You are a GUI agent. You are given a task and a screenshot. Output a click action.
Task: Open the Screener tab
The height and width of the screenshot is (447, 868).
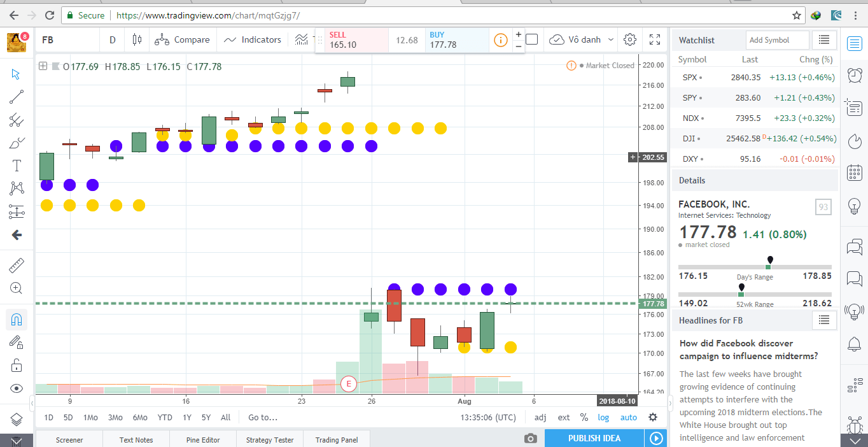[x=69, y=439]
